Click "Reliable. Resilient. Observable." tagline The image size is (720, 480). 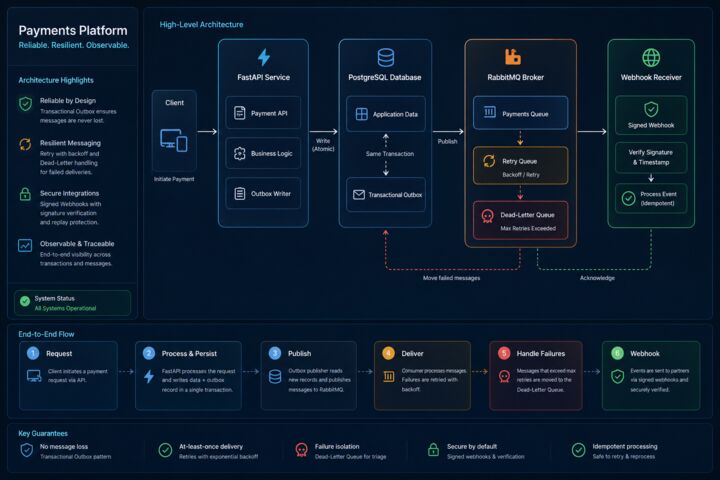click(x=74, y=45)
